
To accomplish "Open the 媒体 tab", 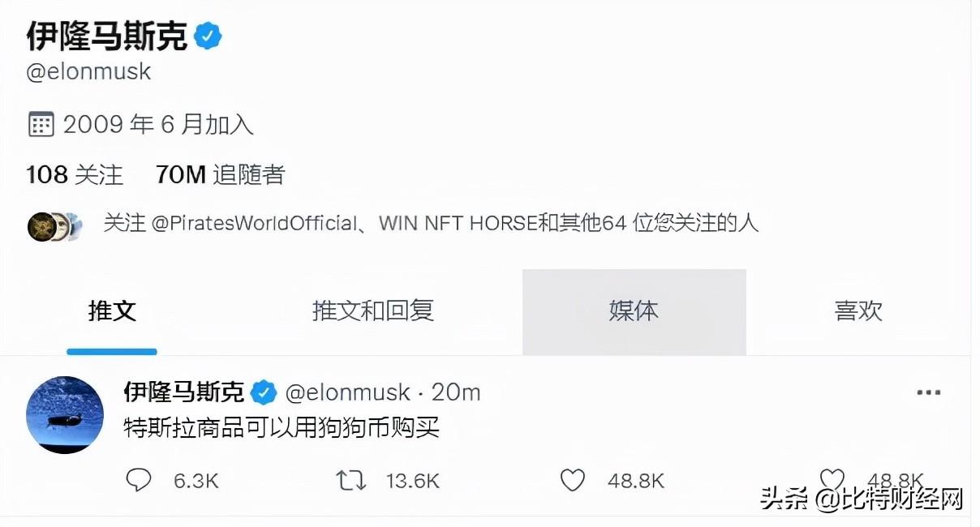I will pos(634,311).
